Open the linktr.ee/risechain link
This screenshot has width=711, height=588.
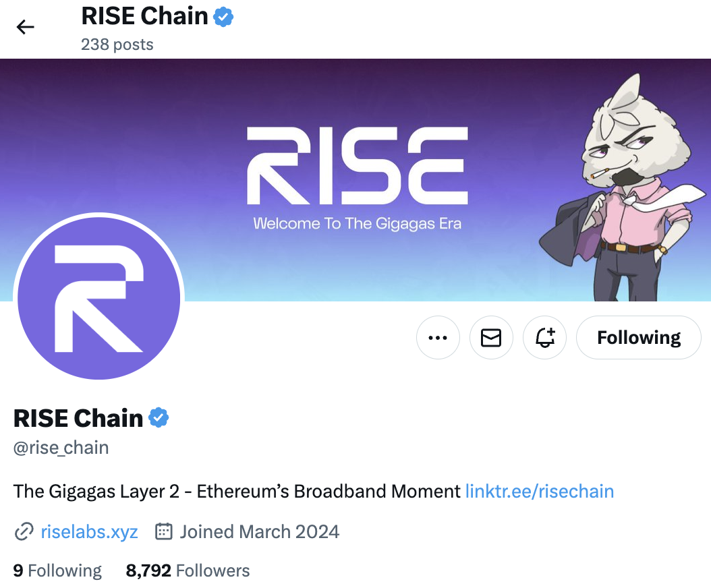pyautogui.click(x=540, y=492)
